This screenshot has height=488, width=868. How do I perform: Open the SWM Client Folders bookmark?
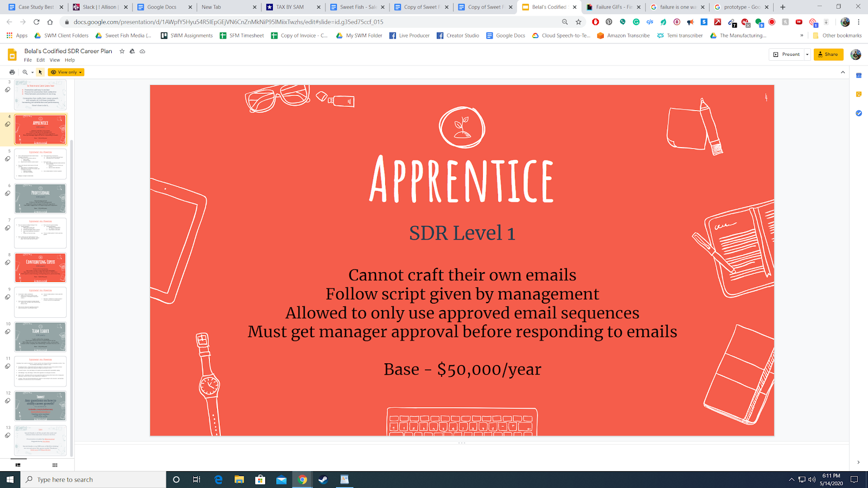[61, 36]
